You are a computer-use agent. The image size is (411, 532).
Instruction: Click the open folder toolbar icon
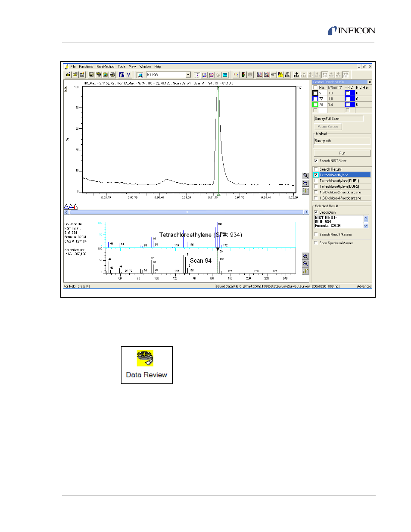tap(75, 75)
